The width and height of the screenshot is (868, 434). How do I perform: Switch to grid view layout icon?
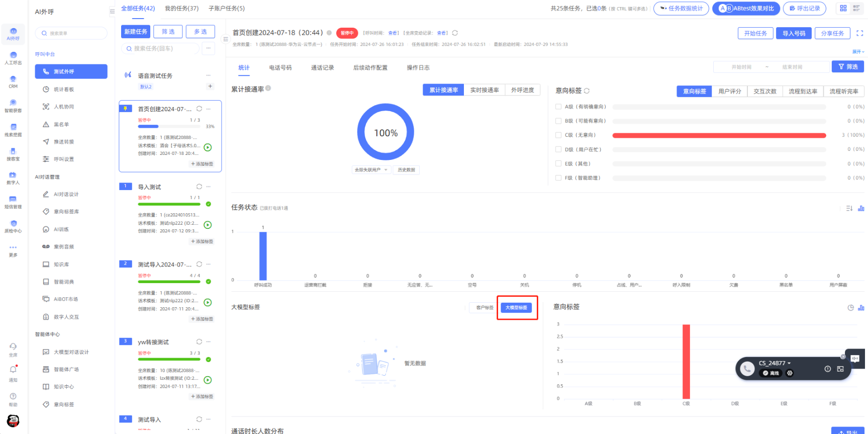tap(843, 8)
